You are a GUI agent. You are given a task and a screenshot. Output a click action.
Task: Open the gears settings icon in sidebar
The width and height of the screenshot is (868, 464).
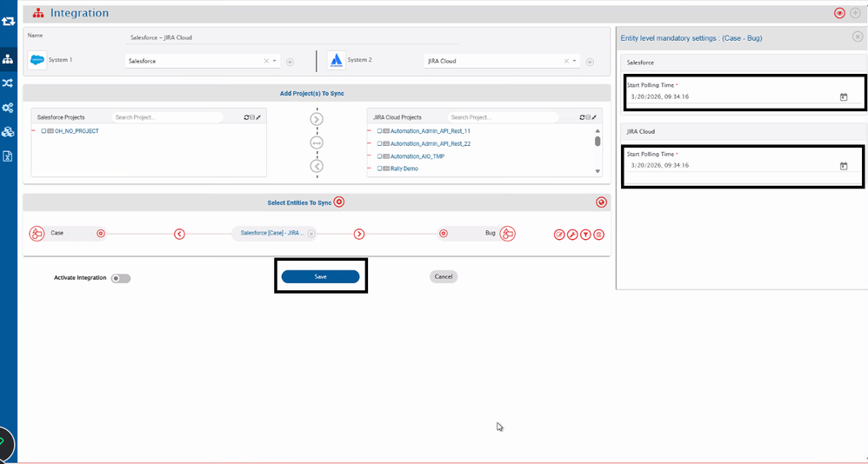[8, 107]
